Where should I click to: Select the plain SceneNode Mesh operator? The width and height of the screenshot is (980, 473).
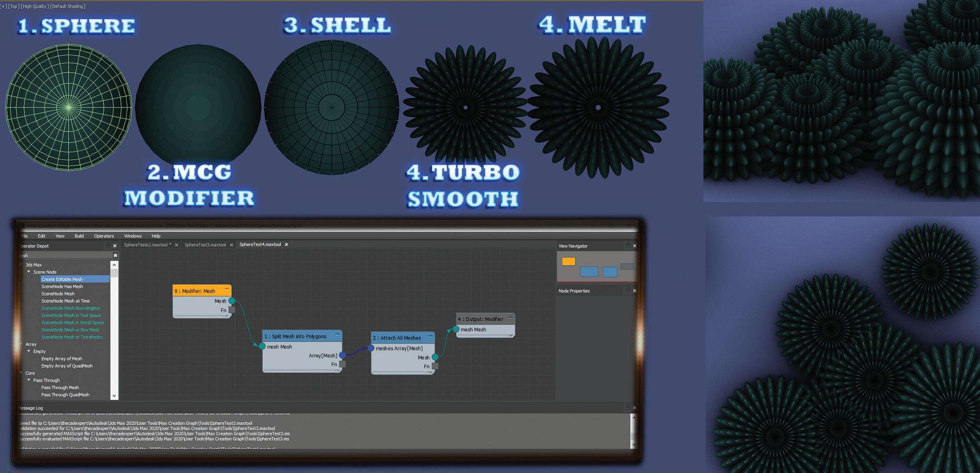pos(58,294)
